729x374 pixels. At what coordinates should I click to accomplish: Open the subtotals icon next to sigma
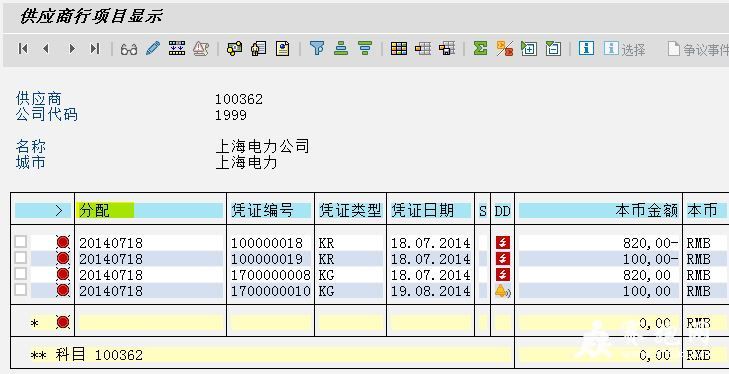[x=504, y=48]
